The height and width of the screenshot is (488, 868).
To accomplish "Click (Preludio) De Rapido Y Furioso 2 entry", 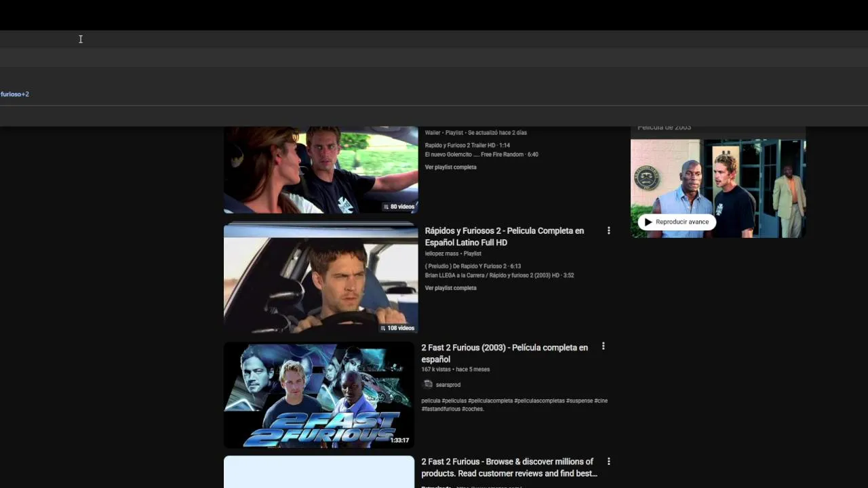I will [473, 266].
